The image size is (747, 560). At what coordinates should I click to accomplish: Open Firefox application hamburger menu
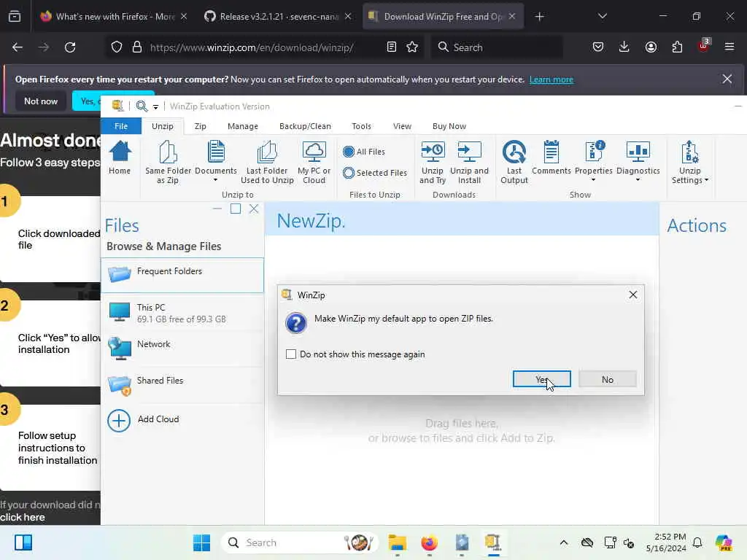pos(729,47)
